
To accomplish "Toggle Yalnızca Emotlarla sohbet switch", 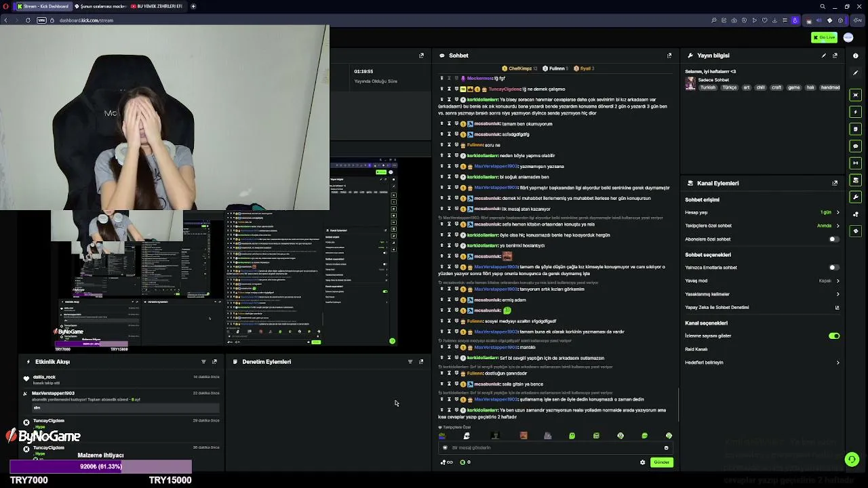I will coord(833,268).
